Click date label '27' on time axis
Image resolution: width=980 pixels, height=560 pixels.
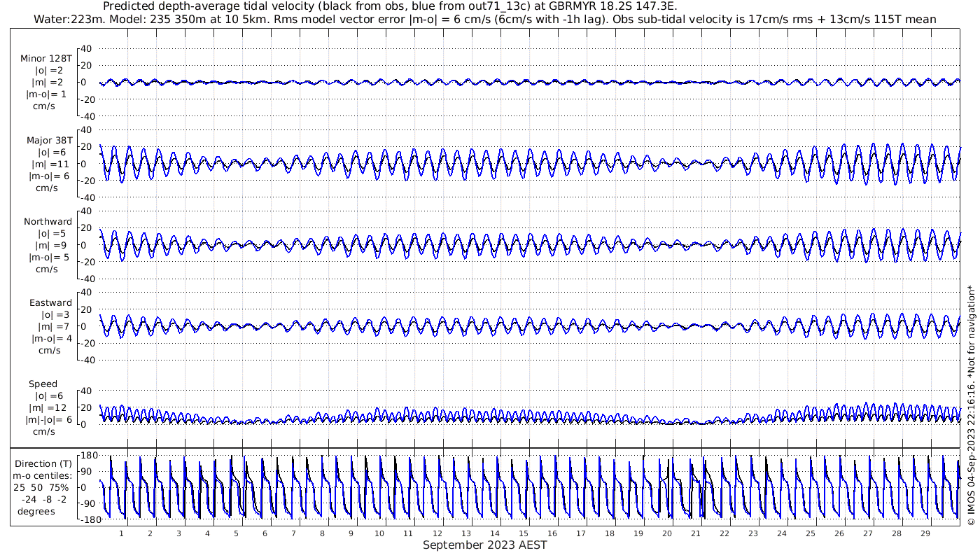(x=867, y=533)
